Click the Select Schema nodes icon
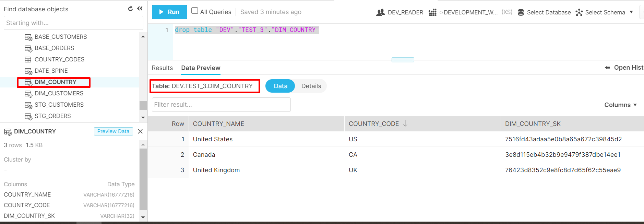The width and height of the screenshot is (644, 224). click(579, 13)
